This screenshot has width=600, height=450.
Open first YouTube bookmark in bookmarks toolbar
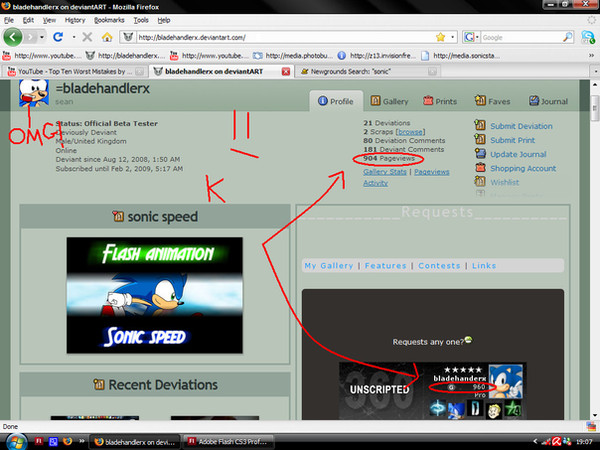(x=41, y=56)
